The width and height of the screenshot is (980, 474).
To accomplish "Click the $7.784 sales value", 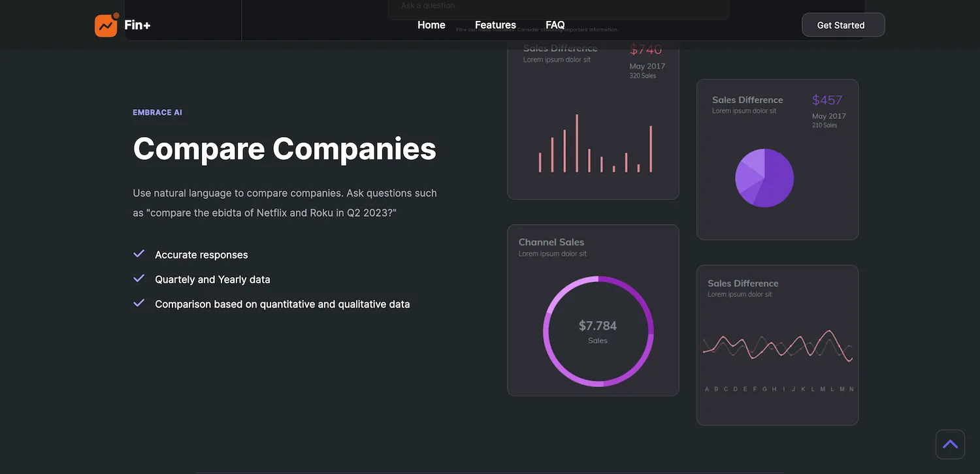I will [598, 326].
